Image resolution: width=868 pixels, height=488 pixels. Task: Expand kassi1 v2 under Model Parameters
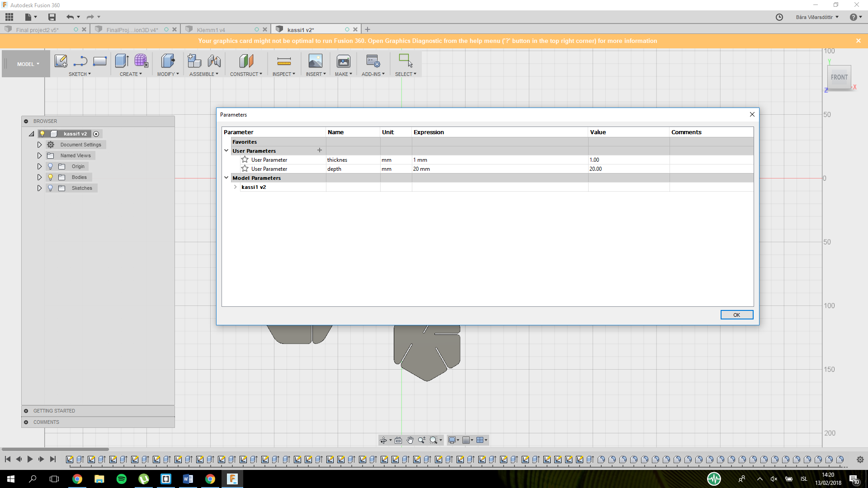pyautogui.click(x=235, y=187)
